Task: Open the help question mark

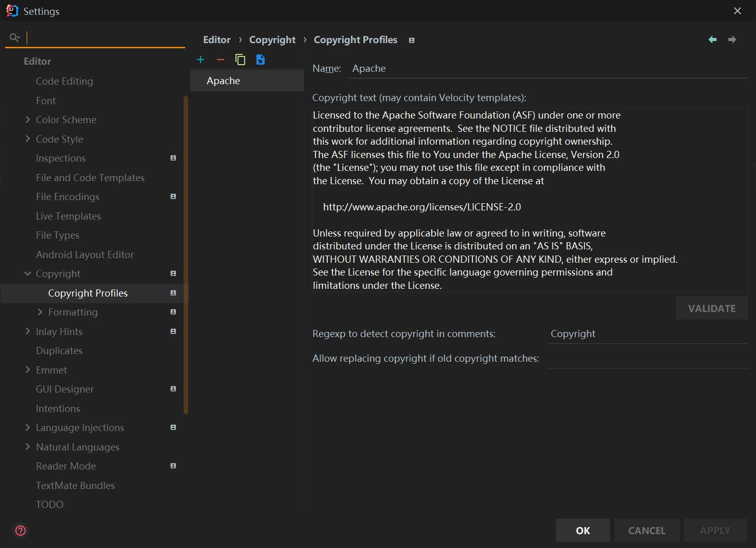Action: [x=21, y=531]
